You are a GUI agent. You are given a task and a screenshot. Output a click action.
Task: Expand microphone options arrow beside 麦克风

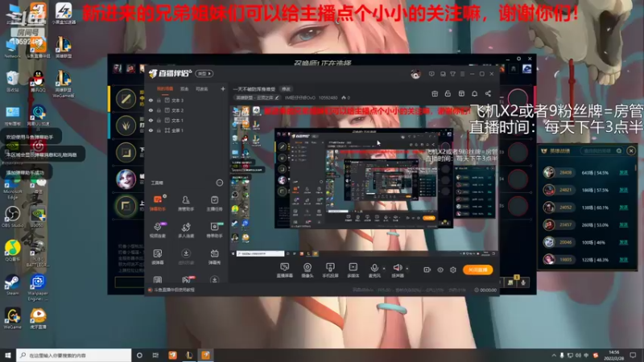click(x=384, y=269)
